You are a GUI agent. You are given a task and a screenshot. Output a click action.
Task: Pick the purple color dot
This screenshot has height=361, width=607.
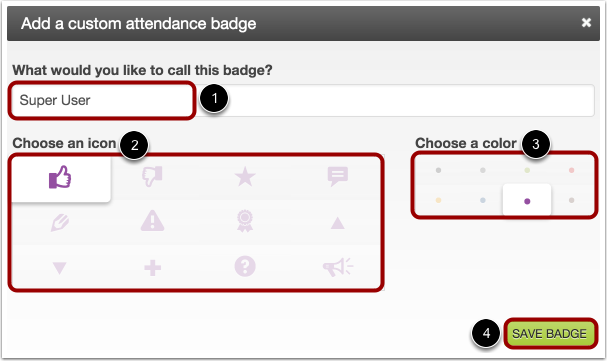pyautogui.click(x=527, y=201)
